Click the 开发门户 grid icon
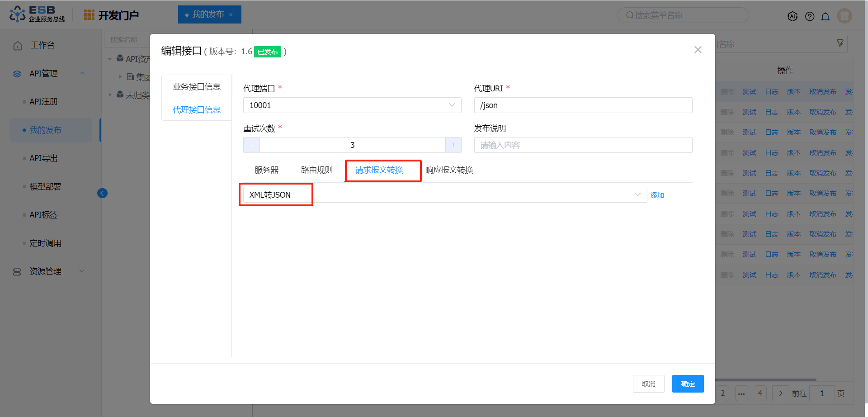This screenshot has width=868, height=417. point(89,15)
